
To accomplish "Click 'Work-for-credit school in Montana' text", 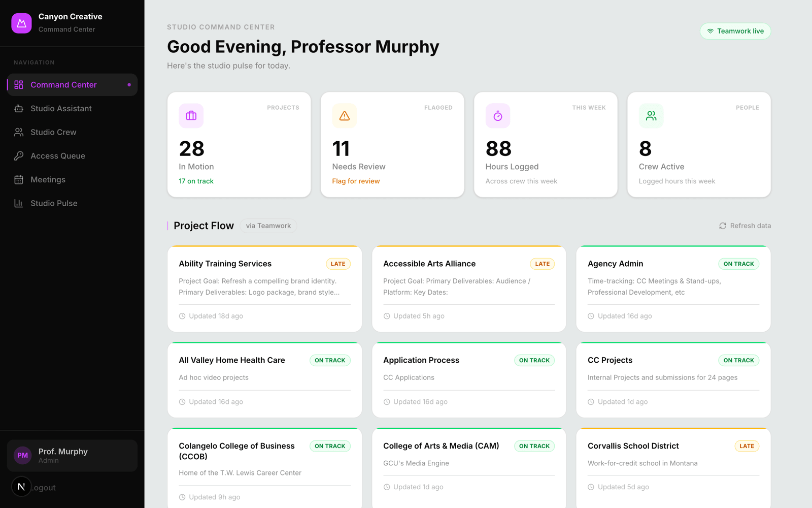I will (x=642, y=463).
